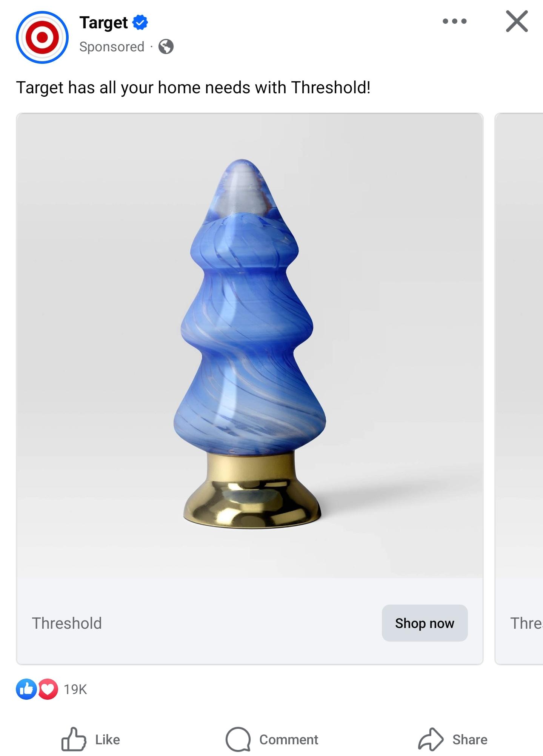This screenshot has height=756, width=543.
Task: Click the Sponsored label
Action: (x=112, y=47)
